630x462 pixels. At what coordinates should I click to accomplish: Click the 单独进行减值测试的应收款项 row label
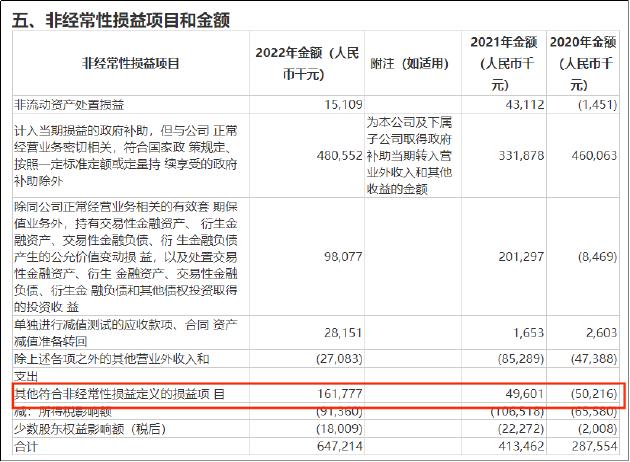click(x=126, y=333)
